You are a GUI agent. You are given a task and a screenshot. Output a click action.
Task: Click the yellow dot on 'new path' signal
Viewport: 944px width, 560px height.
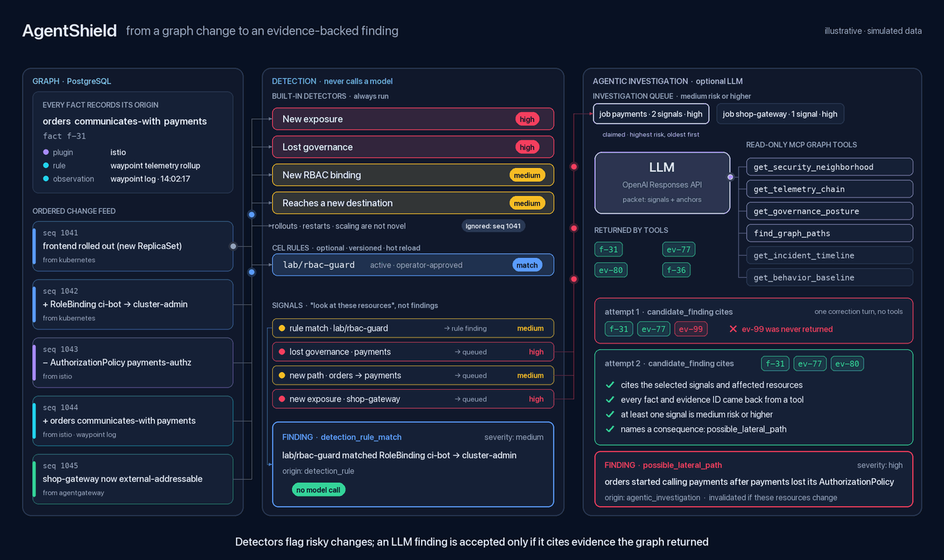pos(282,375)
